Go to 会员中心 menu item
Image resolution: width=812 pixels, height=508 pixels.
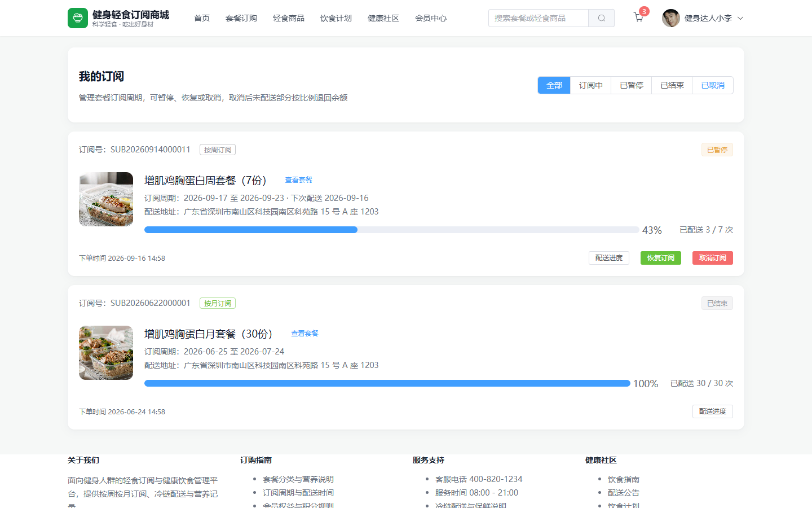(x=431, y=18)
